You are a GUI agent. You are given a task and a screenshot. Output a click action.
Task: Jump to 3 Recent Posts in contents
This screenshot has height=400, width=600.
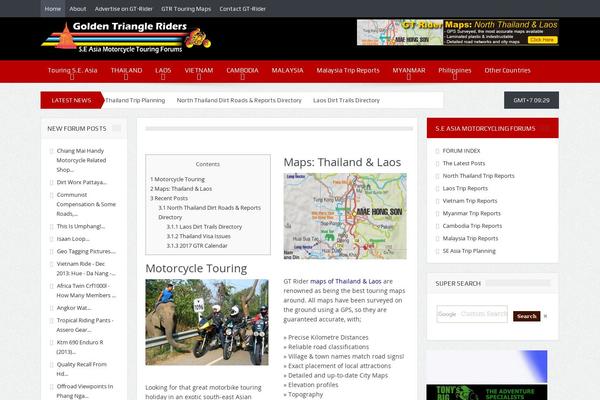click(169, 198)
